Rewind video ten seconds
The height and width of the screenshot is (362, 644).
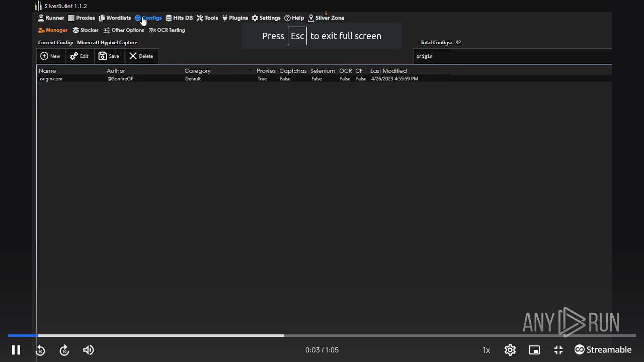click(x=40, y=350)
